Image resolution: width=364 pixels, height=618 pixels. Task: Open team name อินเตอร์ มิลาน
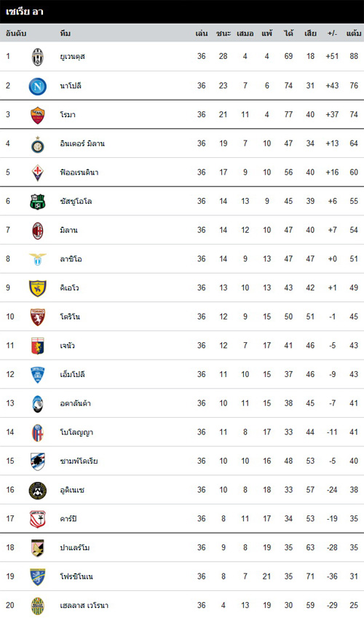click(82, 143)
